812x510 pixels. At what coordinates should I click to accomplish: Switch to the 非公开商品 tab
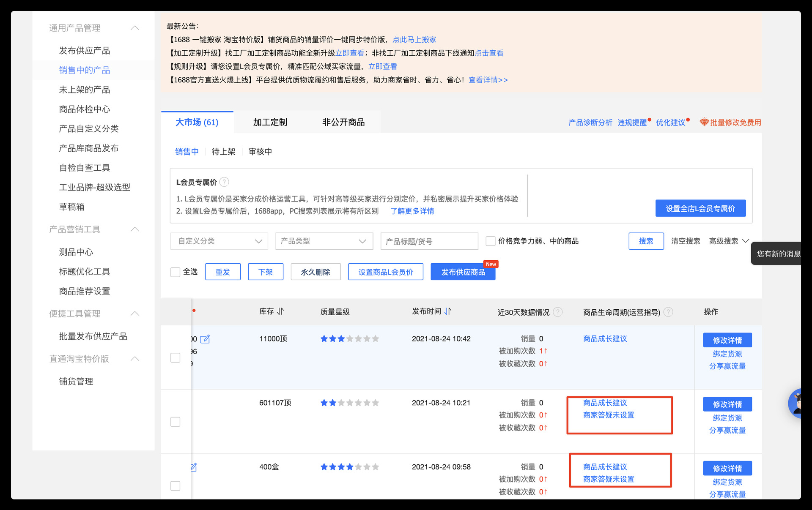(343, 123)
